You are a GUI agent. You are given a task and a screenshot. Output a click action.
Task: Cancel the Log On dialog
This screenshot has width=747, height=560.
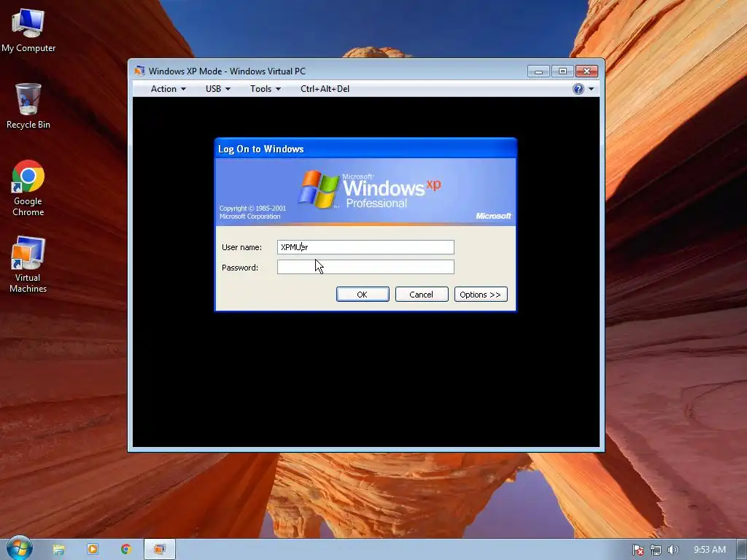(422, 295)
